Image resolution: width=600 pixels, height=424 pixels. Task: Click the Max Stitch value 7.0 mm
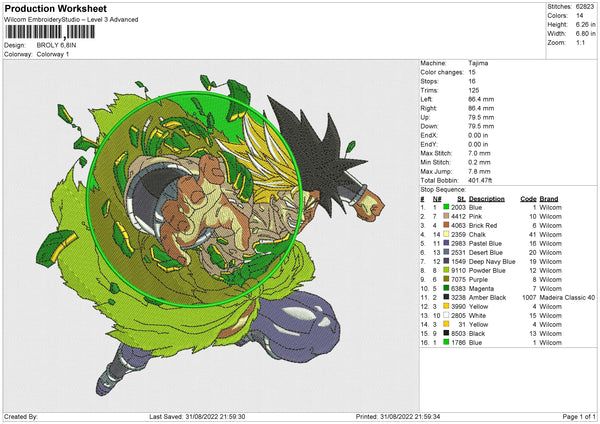pyautogui.click(x=479, y=153)
